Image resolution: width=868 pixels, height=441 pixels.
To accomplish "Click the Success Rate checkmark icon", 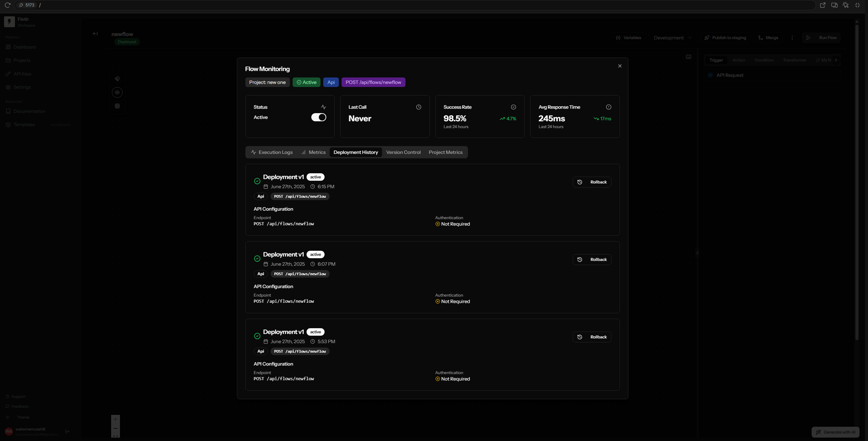I will click(513, 107).
